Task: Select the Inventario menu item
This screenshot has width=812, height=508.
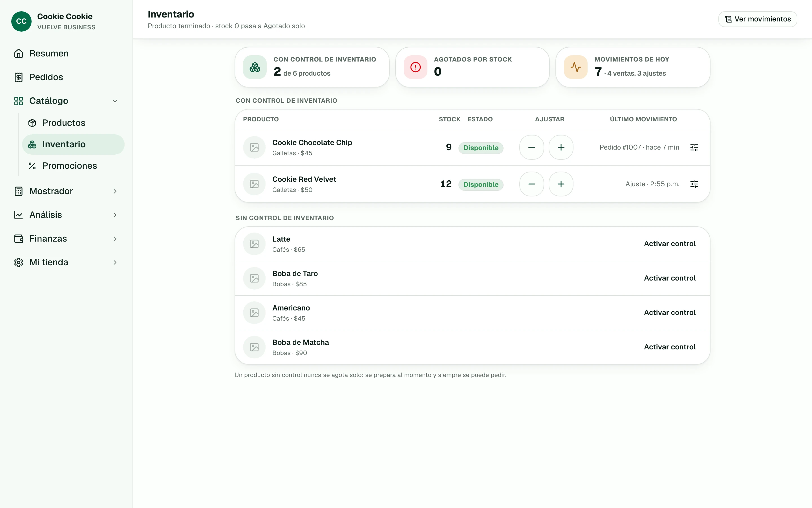Action: click(73, 144)
